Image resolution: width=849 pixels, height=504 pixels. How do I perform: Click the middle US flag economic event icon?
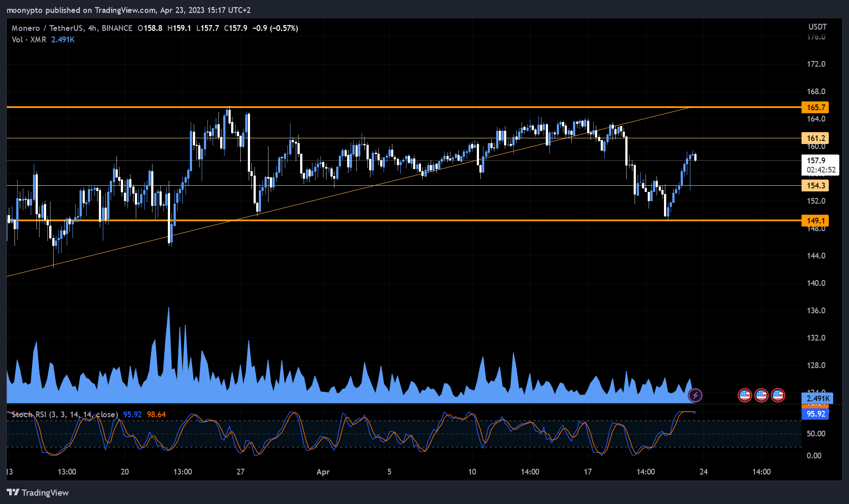click(762, 396)
